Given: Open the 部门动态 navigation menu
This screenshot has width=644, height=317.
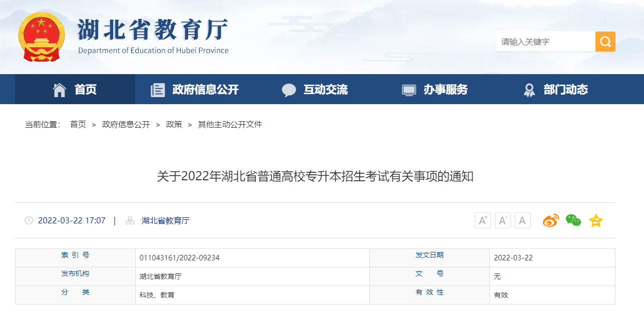Looking at the screenshot, I should coord(555,90).
